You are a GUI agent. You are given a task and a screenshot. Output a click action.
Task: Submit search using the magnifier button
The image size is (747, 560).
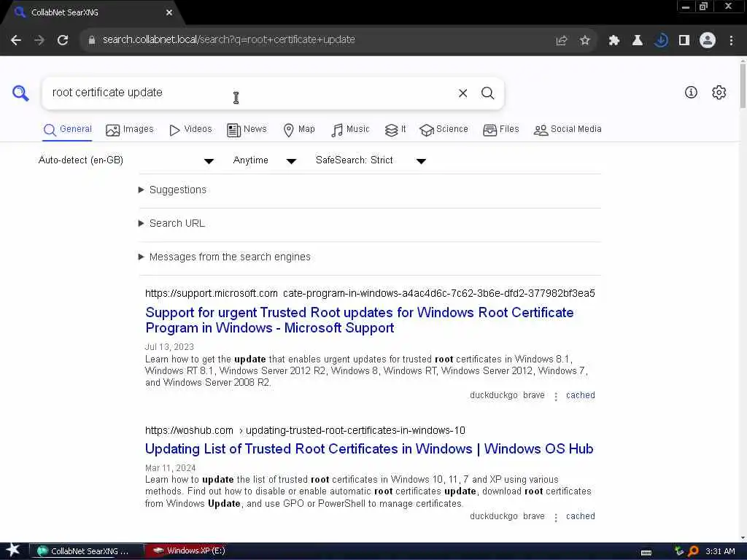[487, 93]
